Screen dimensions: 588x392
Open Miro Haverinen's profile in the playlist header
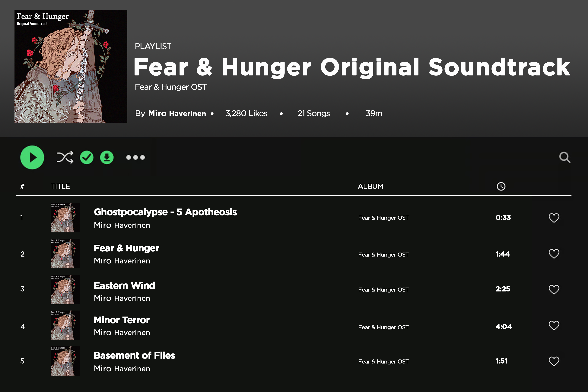click(177, 113)
